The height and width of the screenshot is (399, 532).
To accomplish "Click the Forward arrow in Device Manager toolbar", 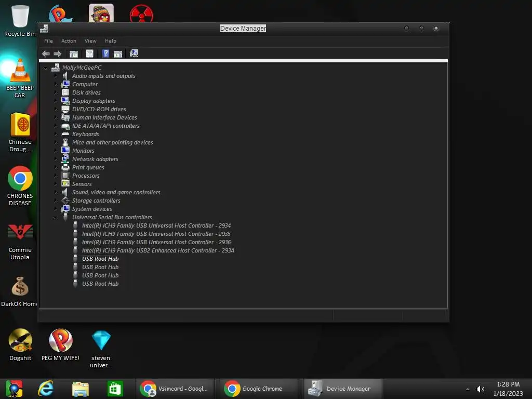I will [x=57, y=54].
